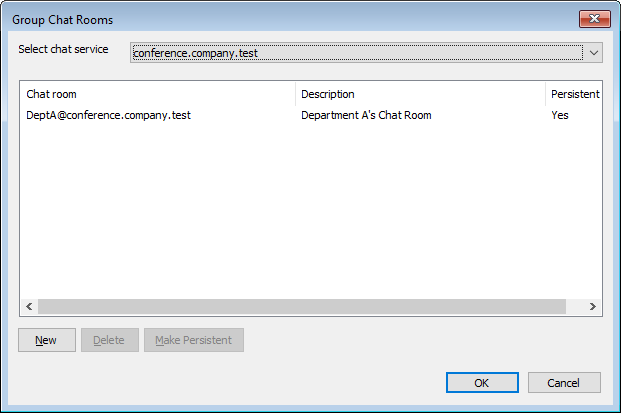Close the Group Chat Rooms dialog

coord(595,19)
